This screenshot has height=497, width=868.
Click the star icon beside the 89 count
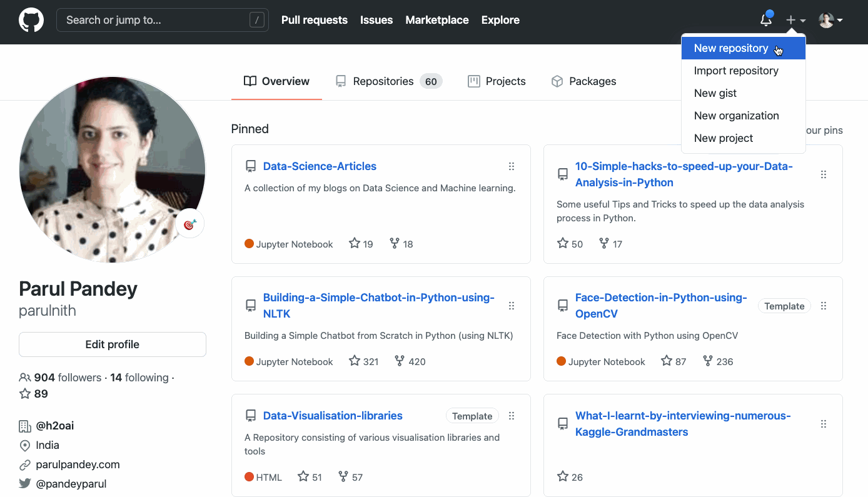coord(24,393)
